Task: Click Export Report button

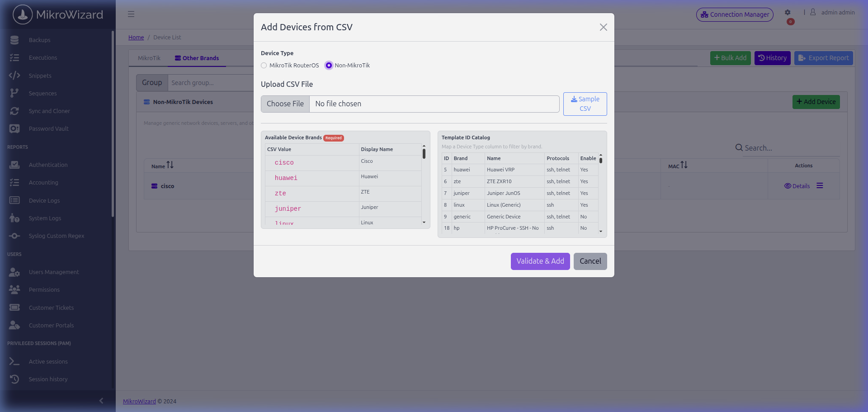Action: coord(824,58)
